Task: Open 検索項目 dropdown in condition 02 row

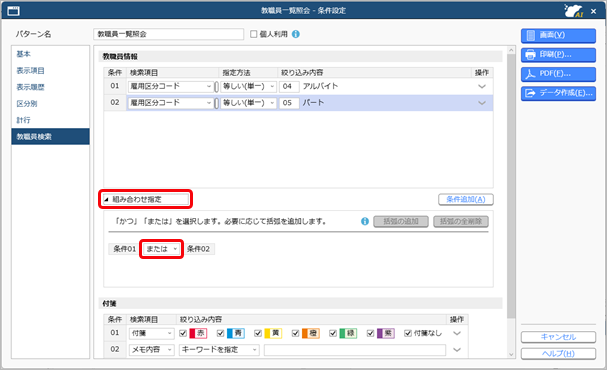Action: pos(170,103)
